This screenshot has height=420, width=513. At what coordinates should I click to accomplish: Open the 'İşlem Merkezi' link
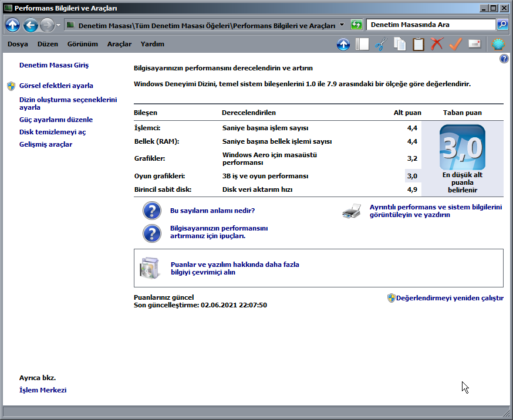[x=43, y=390]
